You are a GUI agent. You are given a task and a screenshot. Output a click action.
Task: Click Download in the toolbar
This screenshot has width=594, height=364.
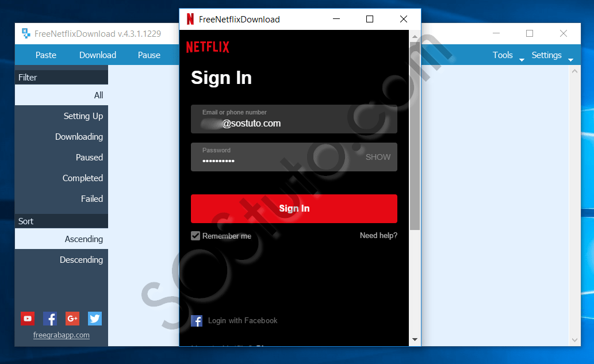[97, 55]
